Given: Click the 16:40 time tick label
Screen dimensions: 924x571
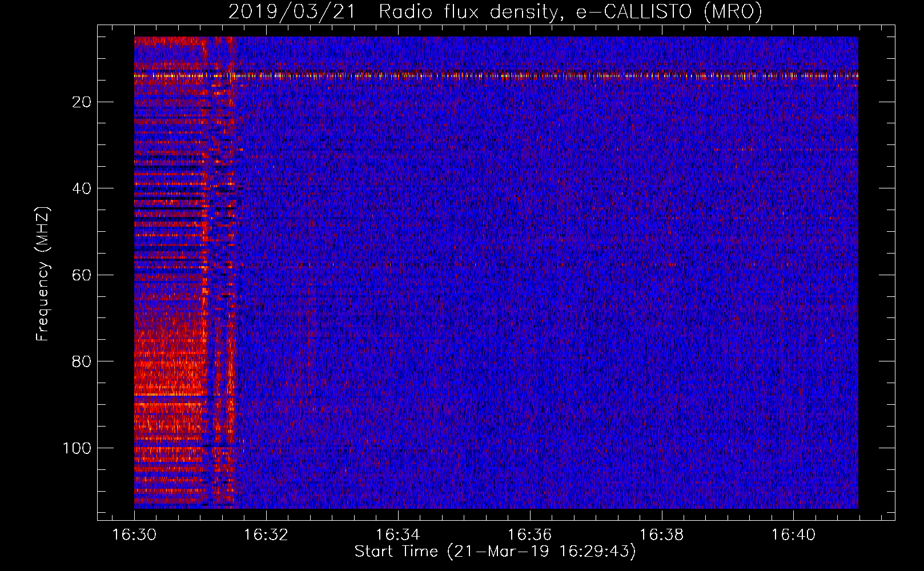Looking at the screenshot, I should 794,534.
